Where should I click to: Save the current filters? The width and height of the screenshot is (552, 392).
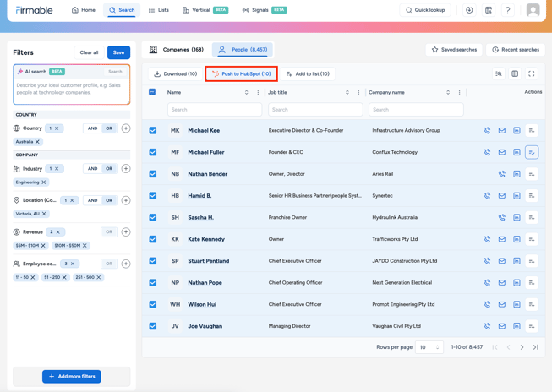pos(118,52)
